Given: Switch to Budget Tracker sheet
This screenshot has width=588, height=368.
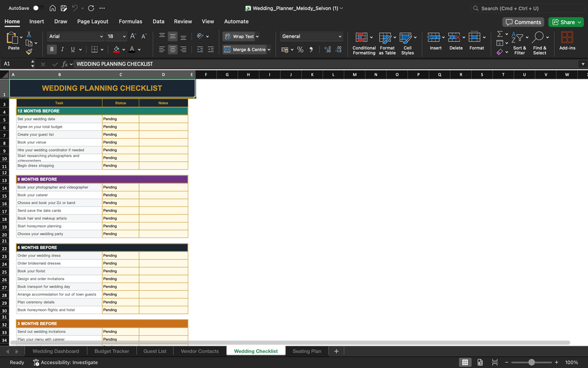Looking at the screenshot, I should point(112,351).
